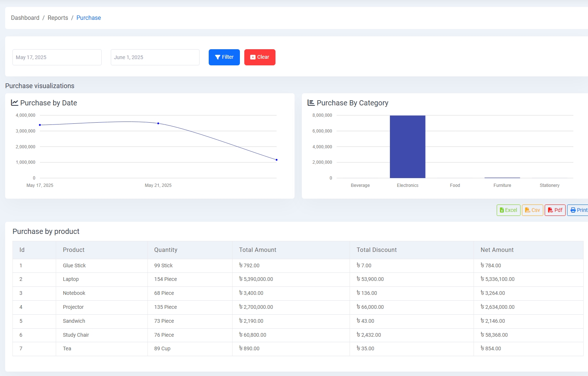
Task: Click the Pdf export icon
Action: pyautogui.click(x=550, y=210)
